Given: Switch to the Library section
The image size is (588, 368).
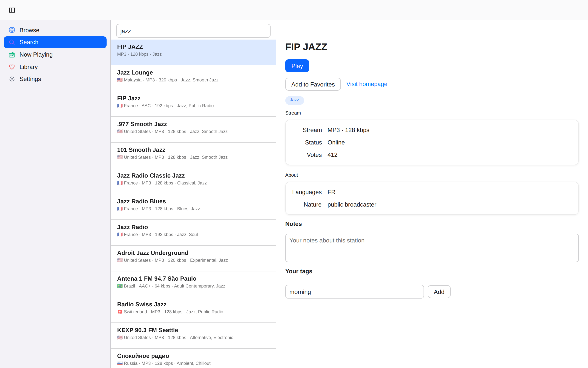Looking at the screenshot, I should [55, 67].
